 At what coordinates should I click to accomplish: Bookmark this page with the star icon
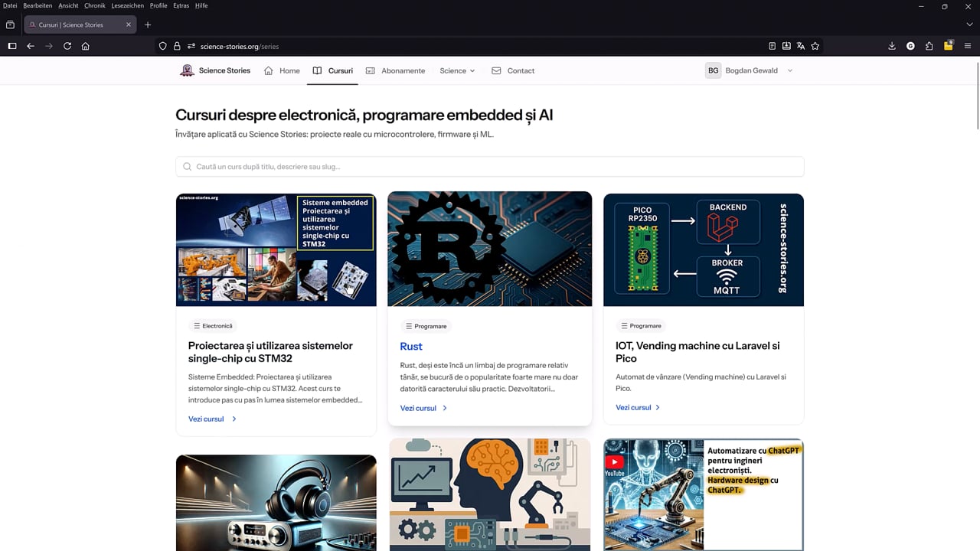click(815, 46)
